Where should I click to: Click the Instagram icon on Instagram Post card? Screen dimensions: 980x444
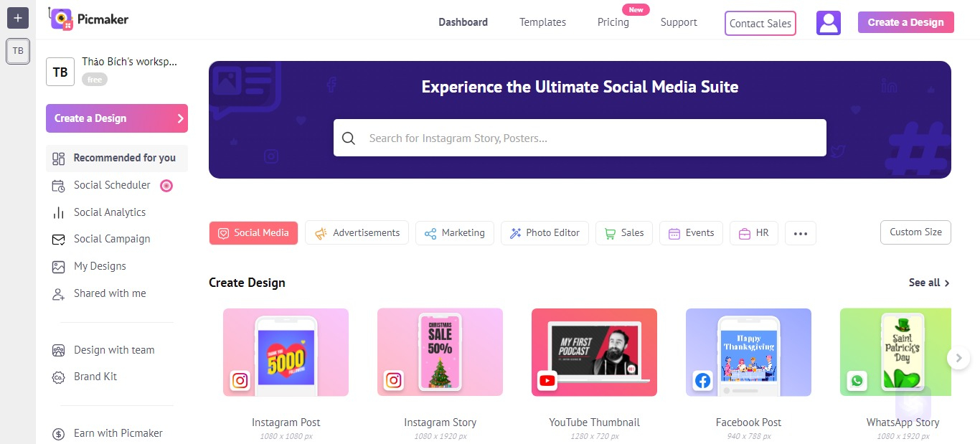[240, 380]
